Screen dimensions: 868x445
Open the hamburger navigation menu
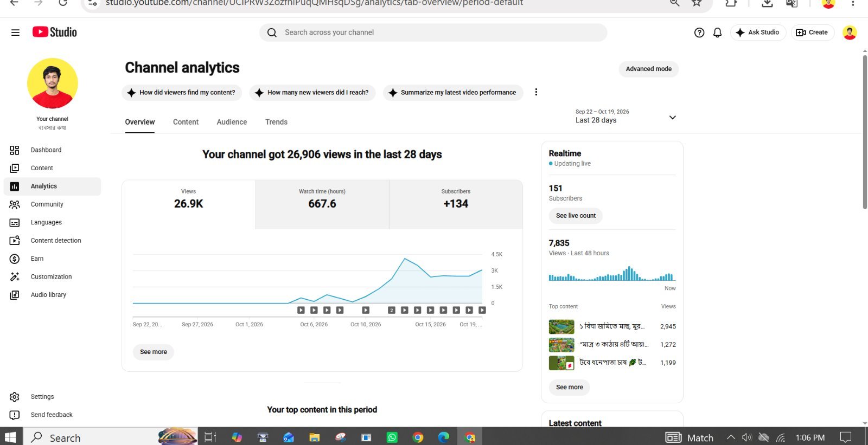pos(15,33)
